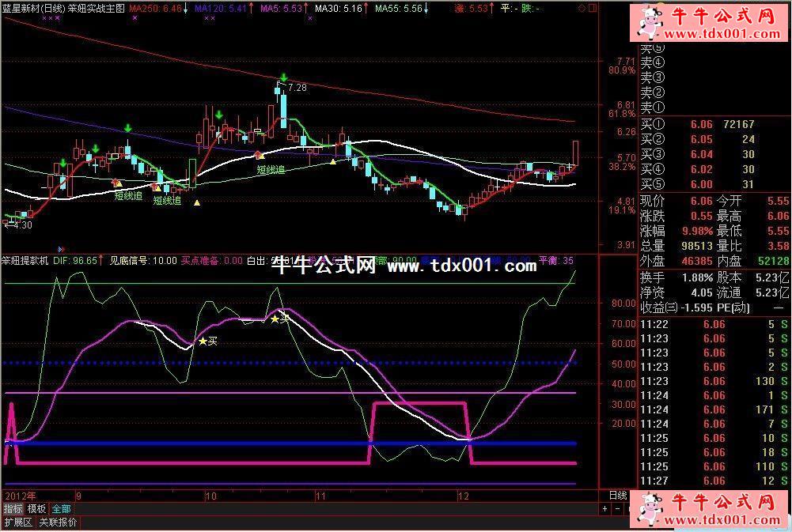
Task: Click the green arrow above the 7.28 peak
Action: click(282, 77)
